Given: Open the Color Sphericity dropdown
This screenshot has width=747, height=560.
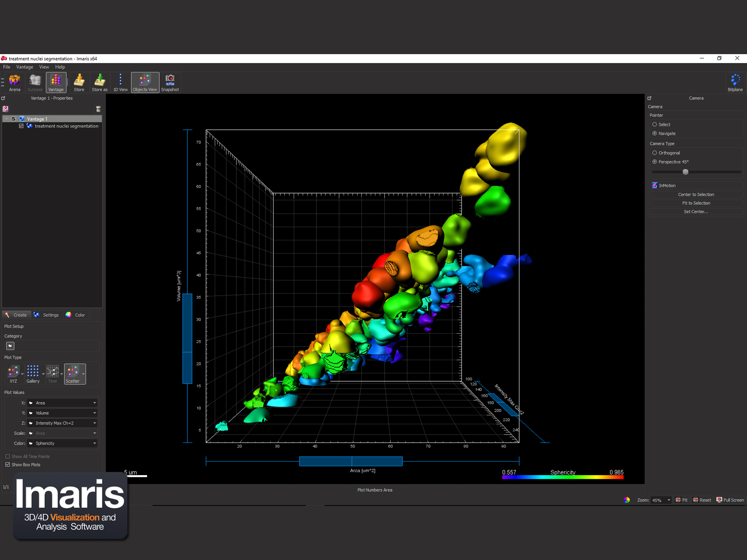Looking at the screenshot, I should 63,443.
